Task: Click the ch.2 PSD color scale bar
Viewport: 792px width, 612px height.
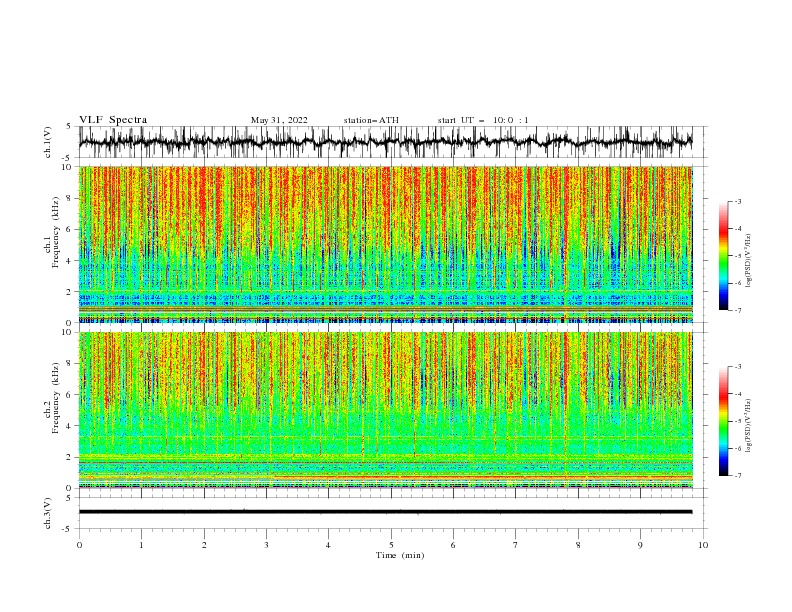Action: 723,421
